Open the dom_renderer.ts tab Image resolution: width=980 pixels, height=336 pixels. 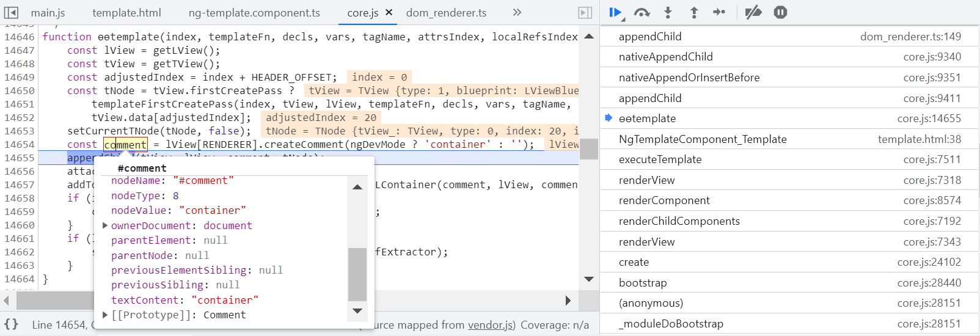446,12
